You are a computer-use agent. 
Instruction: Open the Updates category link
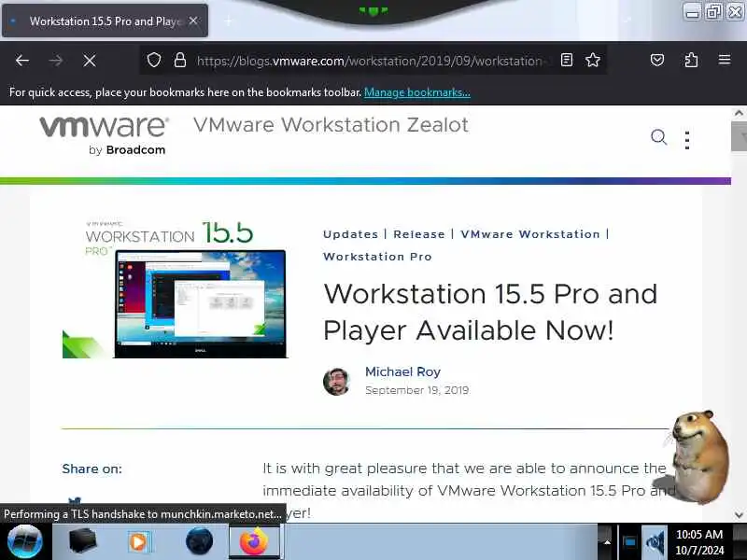[351, 234]
